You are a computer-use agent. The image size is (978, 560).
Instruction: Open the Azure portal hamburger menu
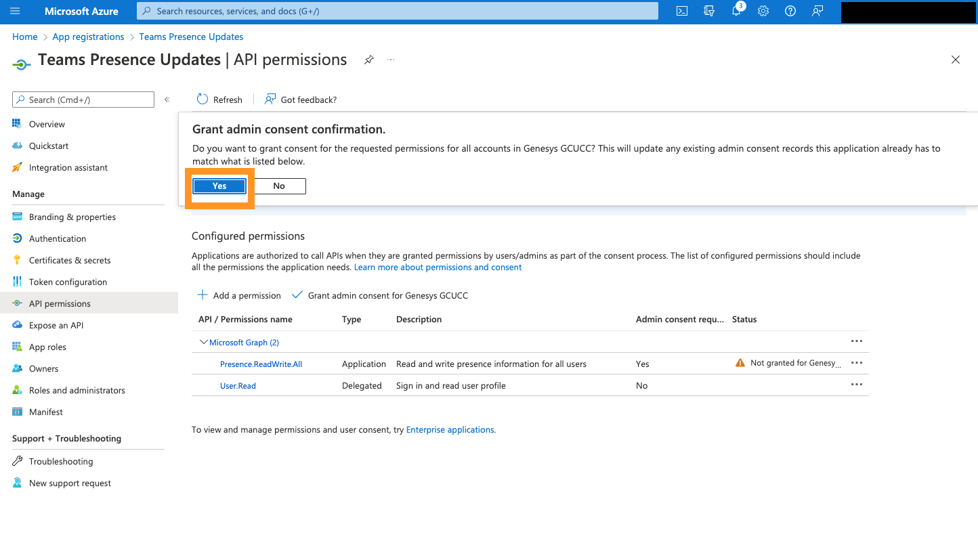point(14,11)
